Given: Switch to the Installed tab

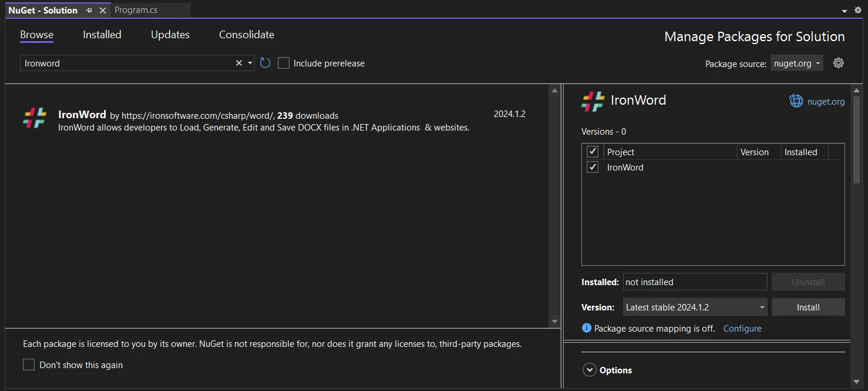Looking at the screenshot, I should pyautogui.click(x=102, y=35).
